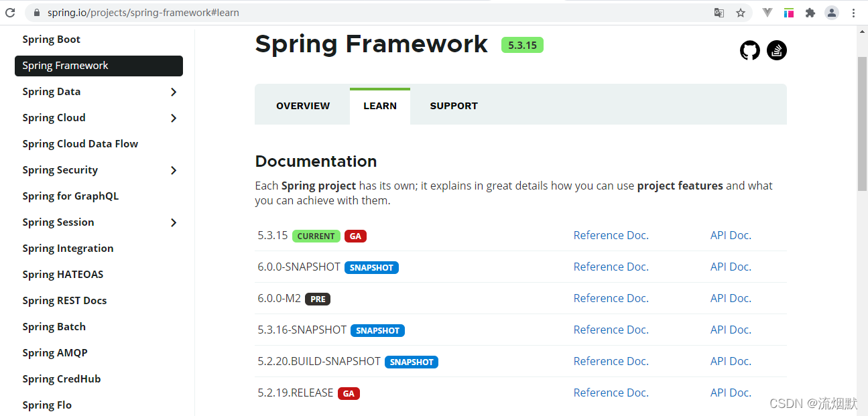
Task: Click the PRE badge beside 6.0.0-M2
Action: point(318,299)
